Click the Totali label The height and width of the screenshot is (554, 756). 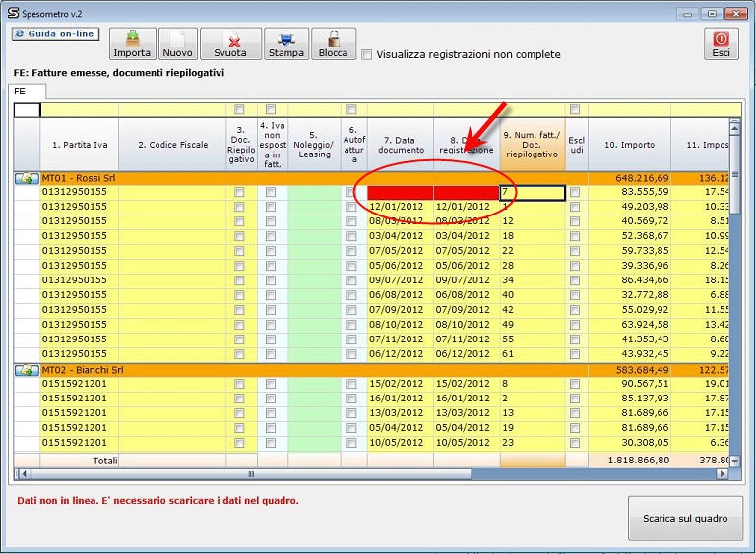click(105, 461)
